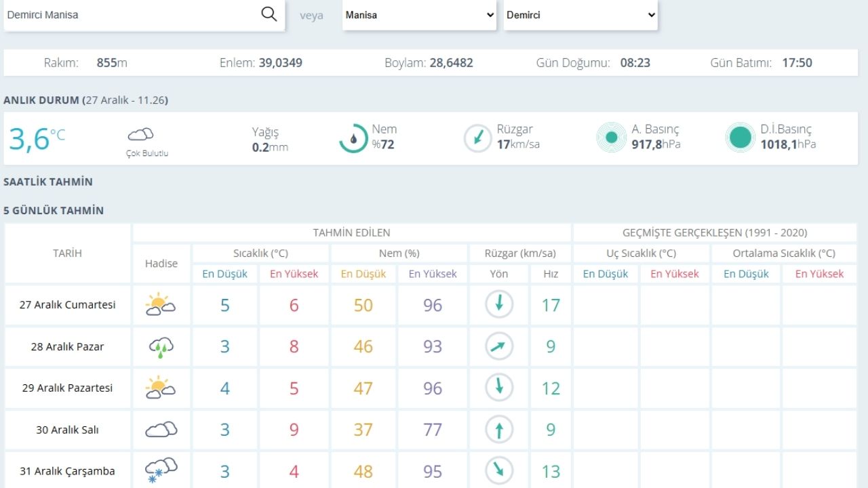
Task: Open the Manisa province dropdown
Action: 420,15
